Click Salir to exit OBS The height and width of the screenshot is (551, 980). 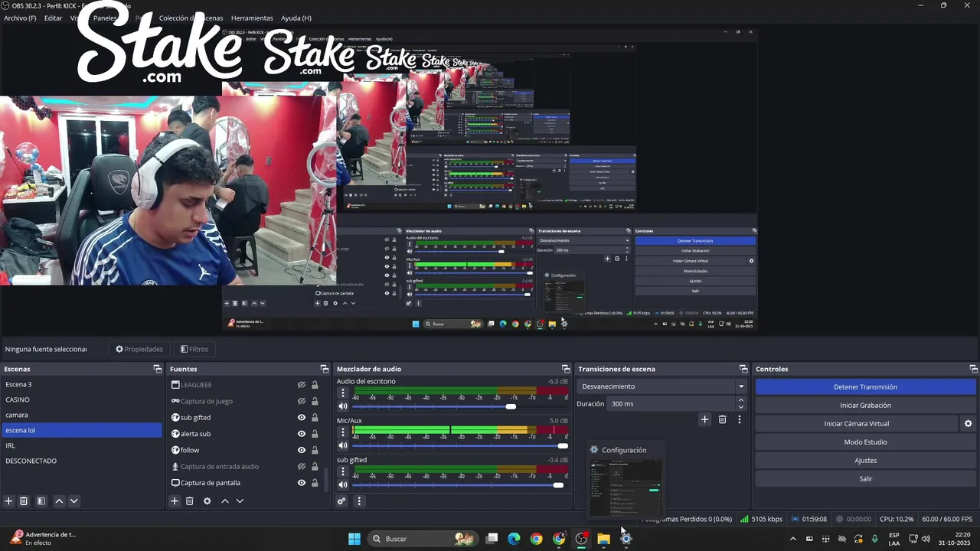pos(865,479)
